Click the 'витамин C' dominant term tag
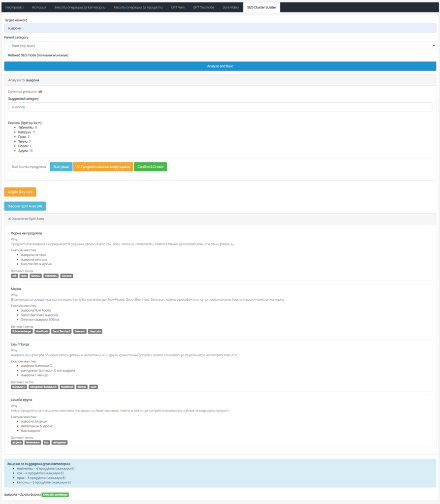Image resolution: width=440 pixels, height=504 pixels. click(x=19, y=387)
